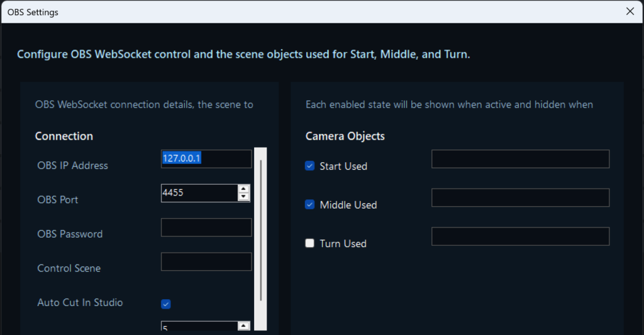
Task: Toggle the Middle Used checkbox off
Action: click(309, 204)
